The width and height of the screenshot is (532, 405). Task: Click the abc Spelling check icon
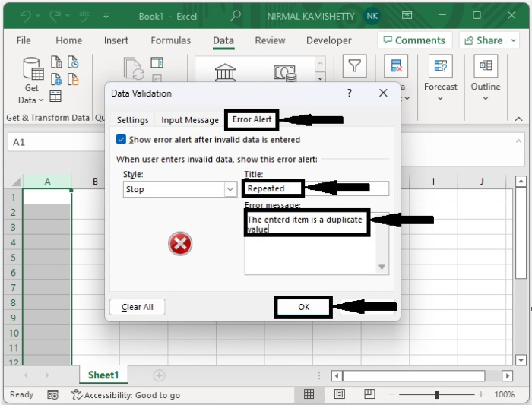click(84, 16)
